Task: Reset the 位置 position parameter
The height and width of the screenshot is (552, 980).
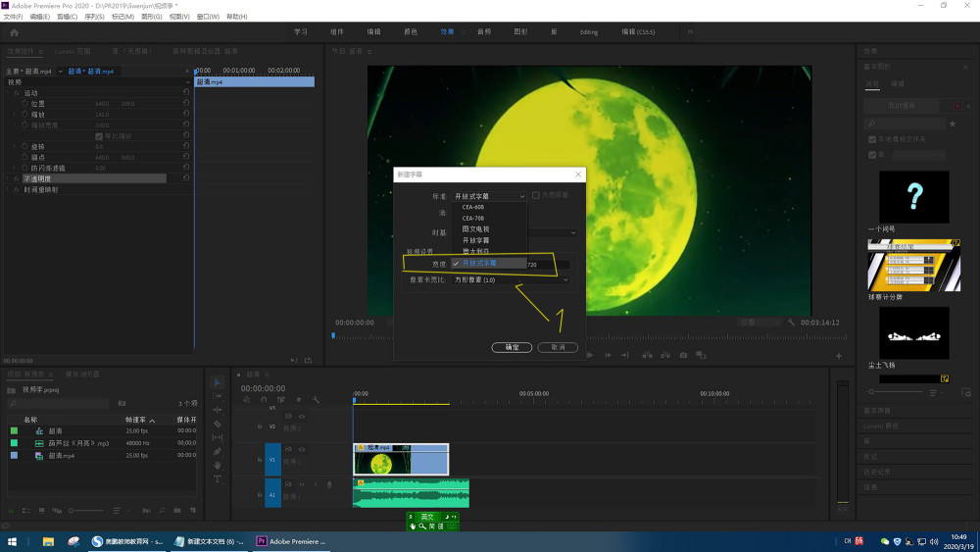Action: point(186,103)
